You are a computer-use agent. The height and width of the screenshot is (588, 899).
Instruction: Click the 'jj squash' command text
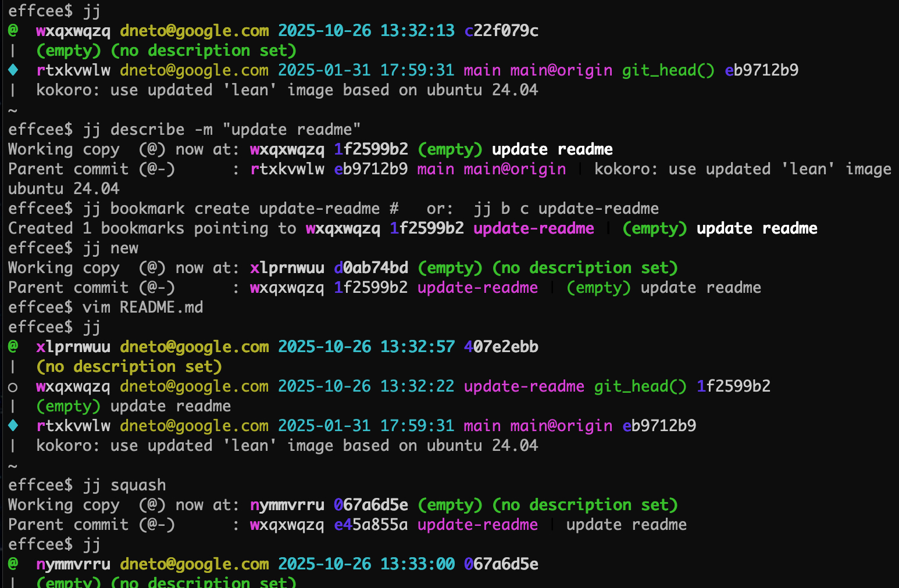(x=124, y=485)
